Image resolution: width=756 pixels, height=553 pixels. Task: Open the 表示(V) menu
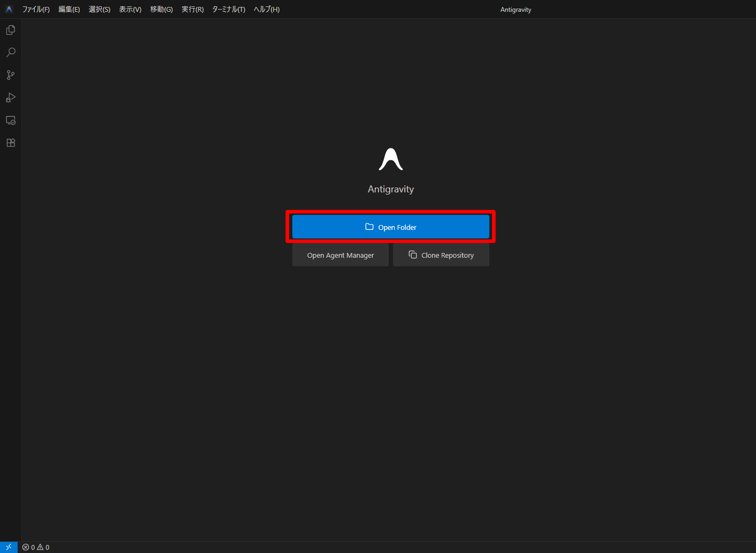coord(130,9)
